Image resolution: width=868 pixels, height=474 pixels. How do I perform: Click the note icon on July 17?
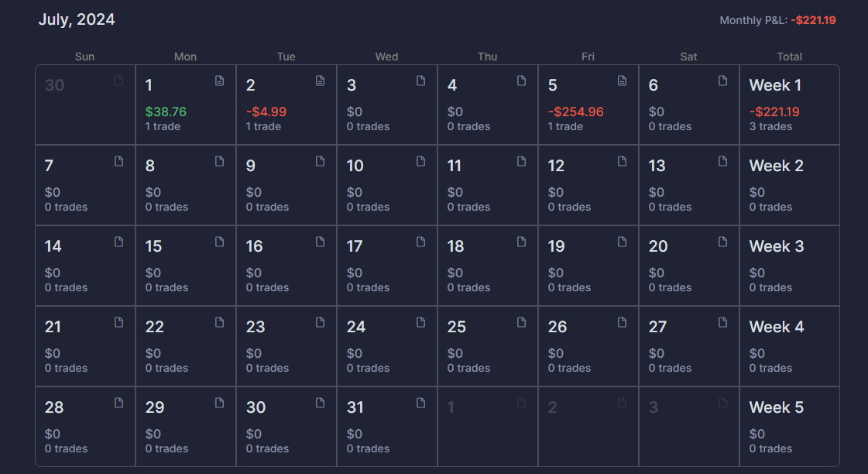[420, 242]
